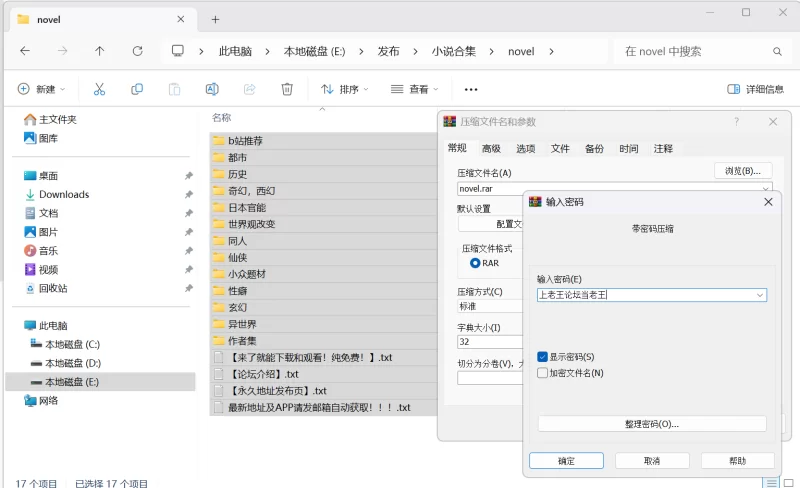Go up one folder level
The height and width of the screenshot is (488, 800).
pos(99,51)
